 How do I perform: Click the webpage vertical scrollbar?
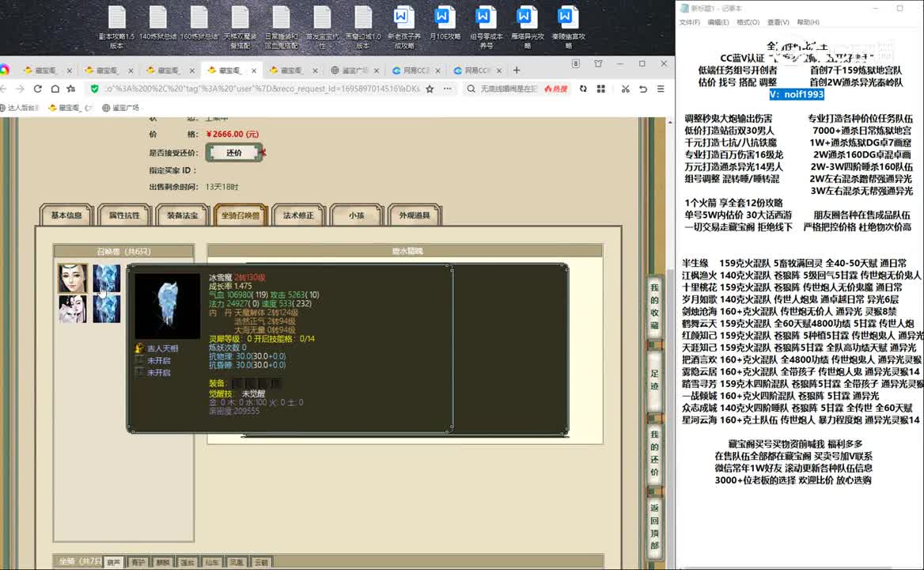[x=670, y=342]
